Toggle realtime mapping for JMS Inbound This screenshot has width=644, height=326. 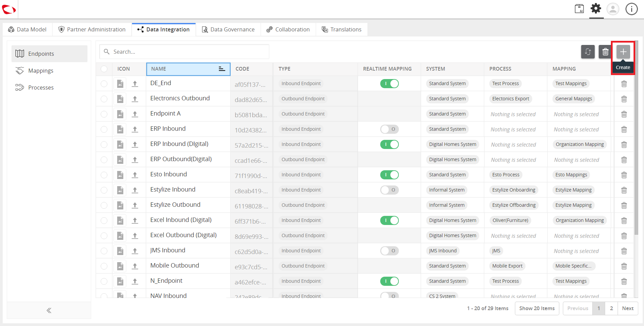click(x=389, y=251)
